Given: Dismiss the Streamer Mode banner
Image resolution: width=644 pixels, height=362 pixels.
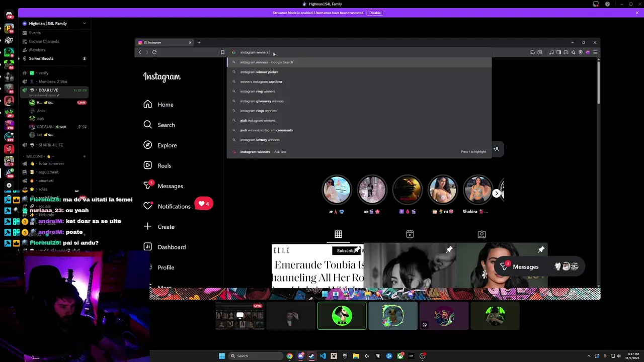Looking at the screenshot, I should click(637, 13).
